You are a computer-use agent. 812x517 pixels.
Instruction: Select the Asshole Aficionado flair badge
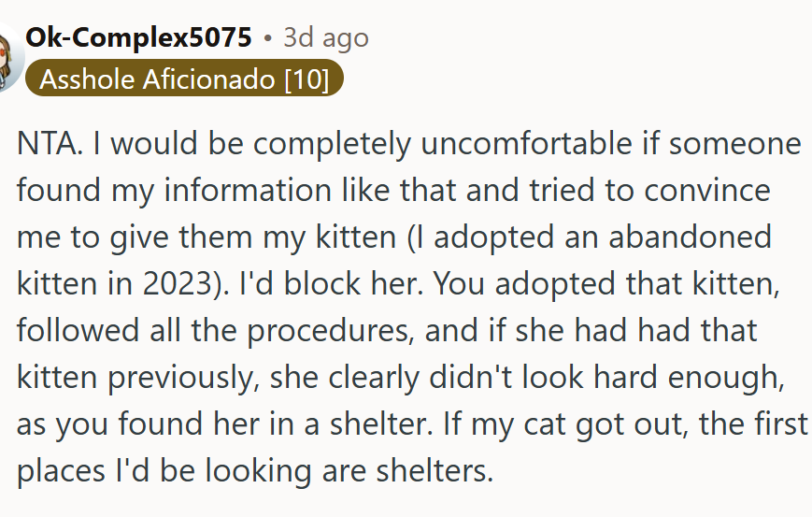pos(184,79)
